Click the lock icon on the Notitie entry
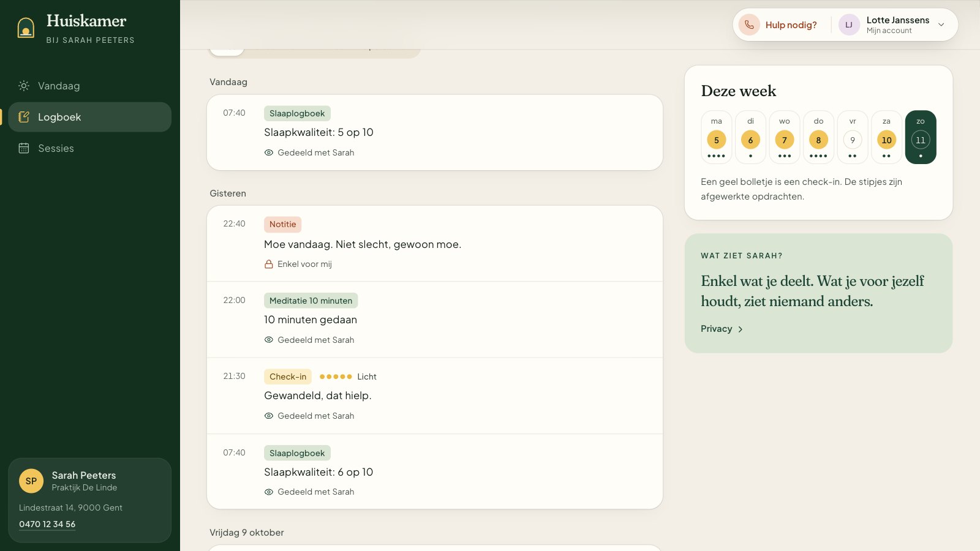The image size is (980, 551). click(x=268, y=264)
